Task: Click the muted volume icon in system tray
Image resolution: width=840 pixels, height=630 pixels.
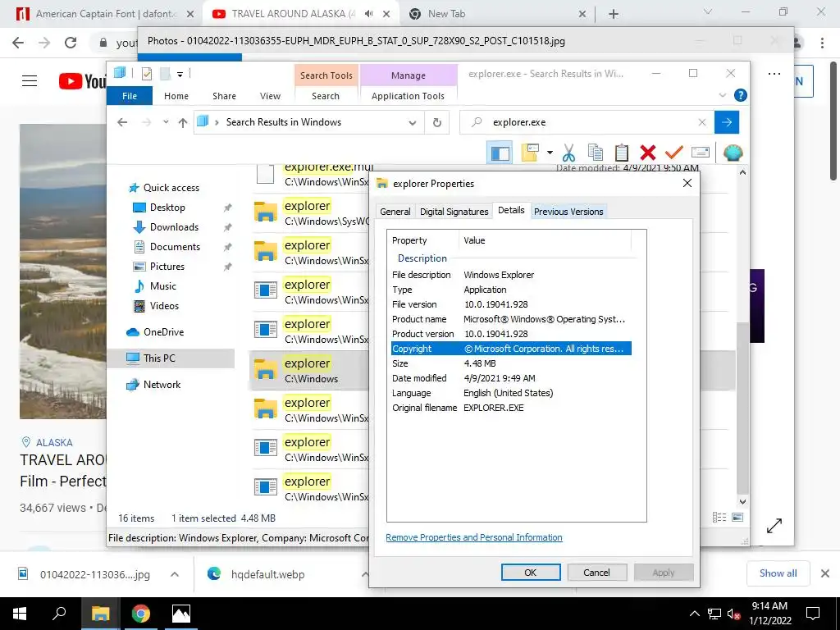Action: coord(733,614)
